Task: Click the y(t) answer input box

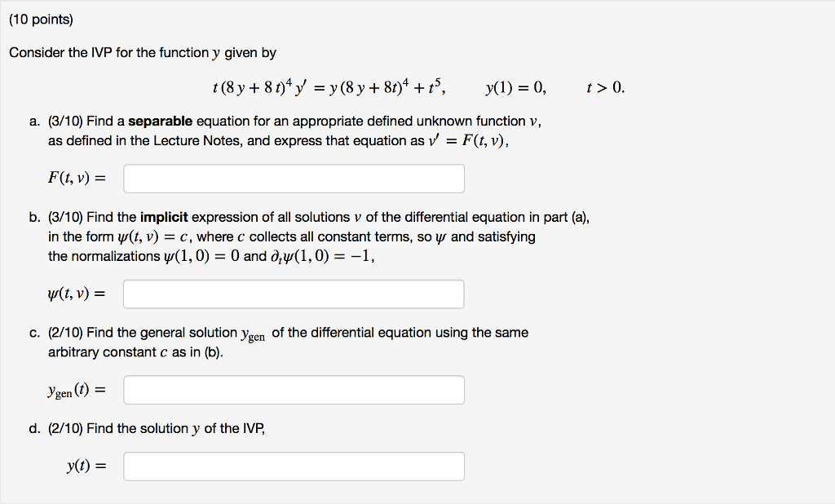Action: click(x=294, y=466)
